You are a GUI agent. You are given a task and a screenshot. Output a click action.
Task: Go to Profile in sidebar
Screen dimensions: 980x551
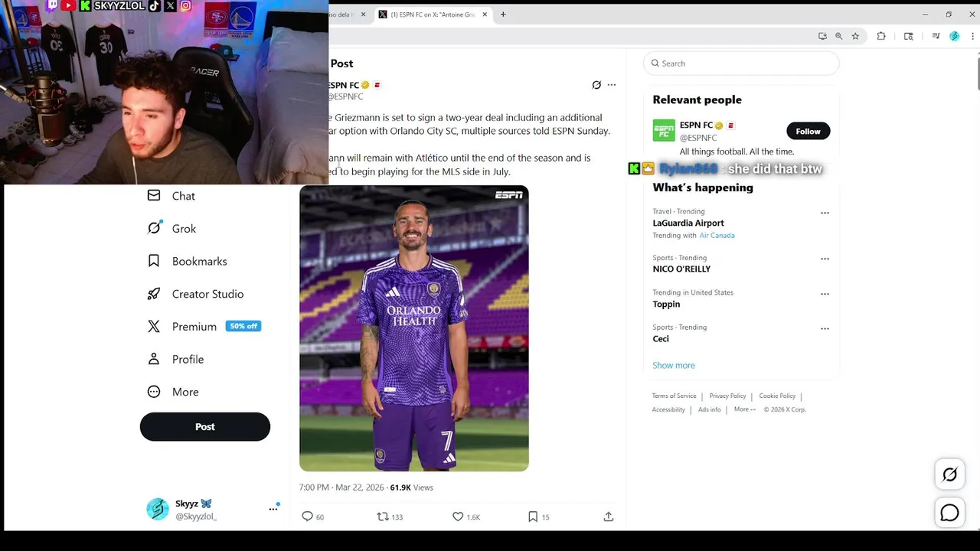pyautogui.click(x=175, y=359)
